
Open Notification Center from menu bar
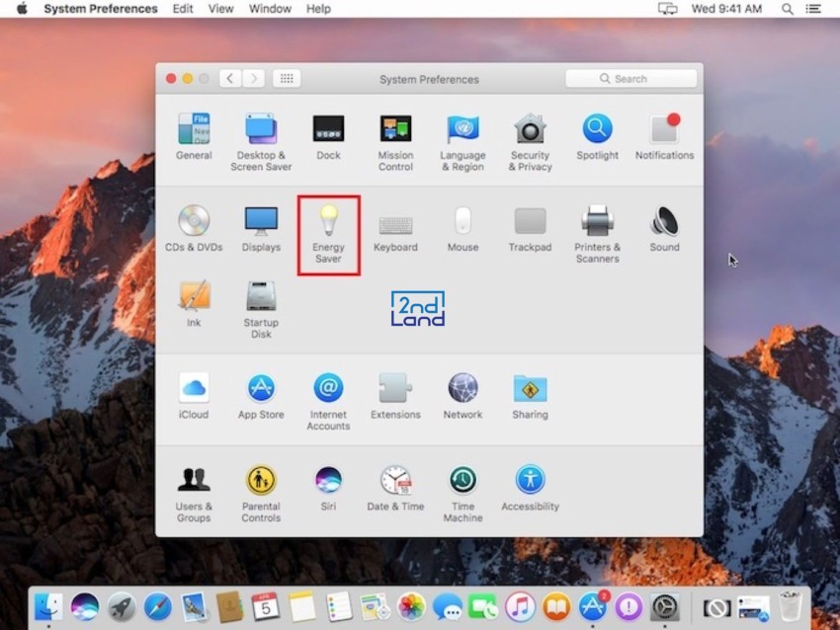pos(813,9)
